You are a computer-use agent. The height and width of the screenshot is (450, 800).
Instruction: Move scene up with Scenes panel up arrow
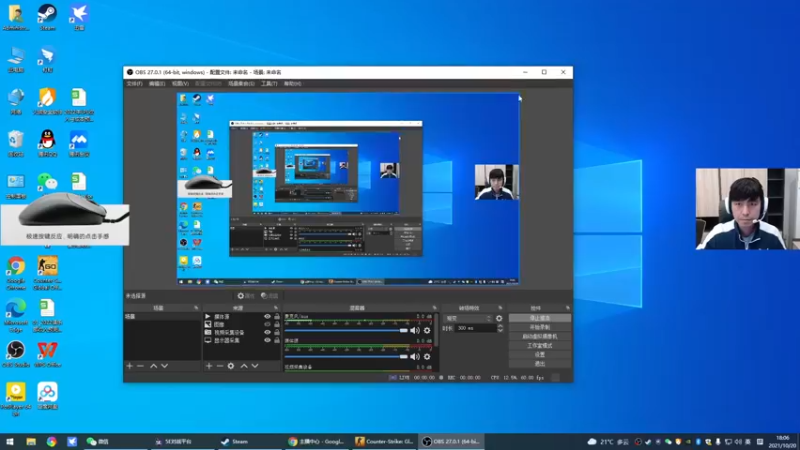point(153,366)
